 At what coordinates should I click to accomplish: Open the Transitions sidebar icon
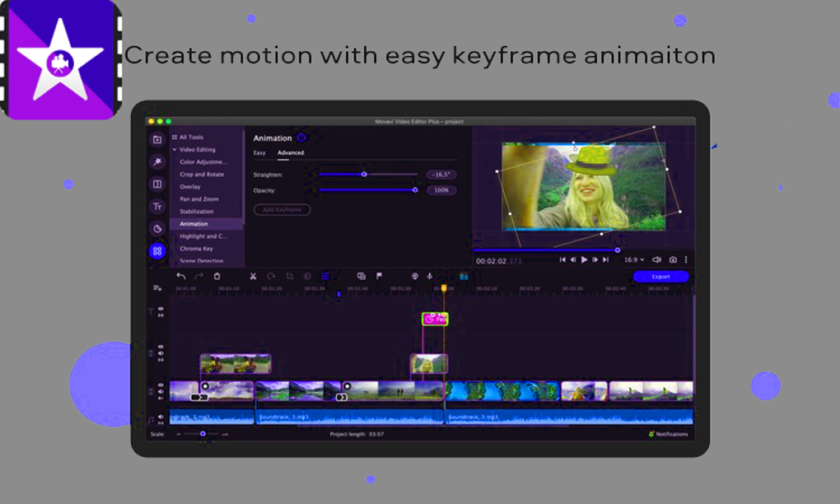click(157, 184)
